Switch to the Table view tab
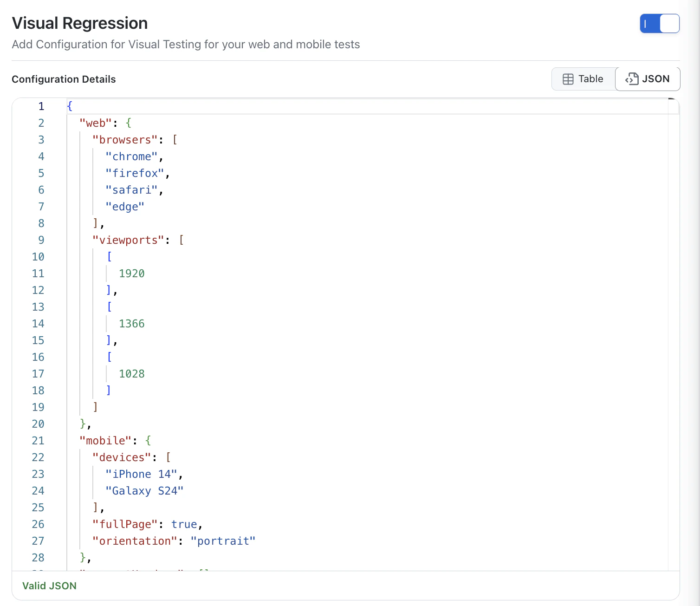 coord(583,79)
